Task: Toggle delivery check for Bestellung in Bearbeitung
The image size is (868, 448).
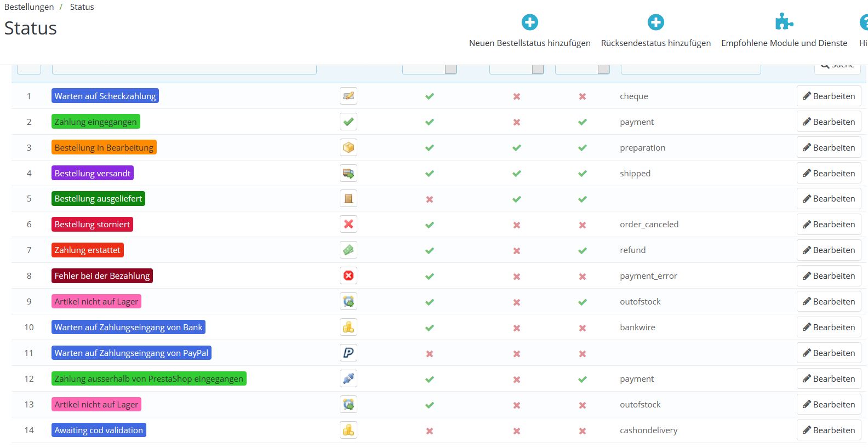Action: (517, 148)
